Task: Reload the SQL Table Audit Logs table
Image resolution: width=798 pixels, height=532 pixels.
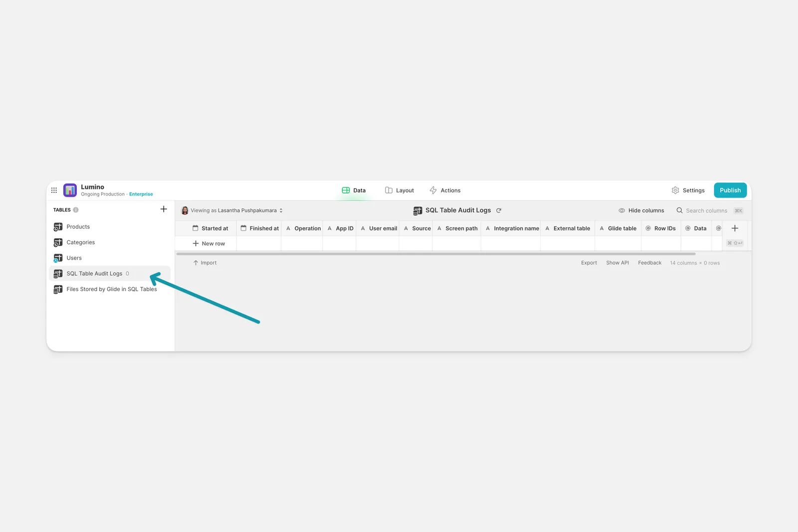Action: pyautogui.click(x=499, y=210)
